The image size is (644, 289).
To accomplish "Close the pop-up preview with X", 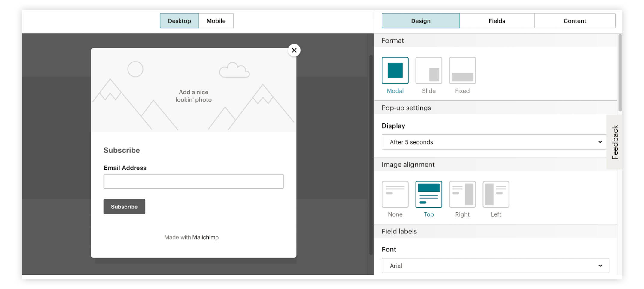I will [x=294, y=50].
